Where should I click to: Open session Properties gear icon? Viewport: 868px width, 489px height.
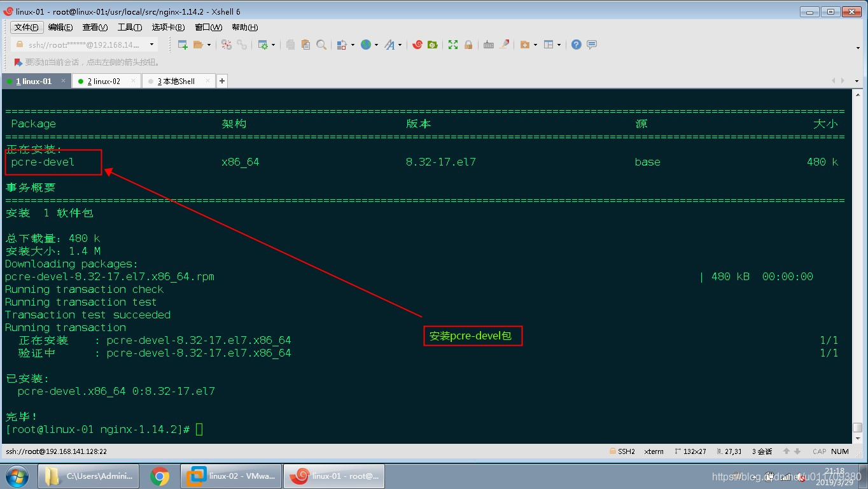(x=263, y=45)
